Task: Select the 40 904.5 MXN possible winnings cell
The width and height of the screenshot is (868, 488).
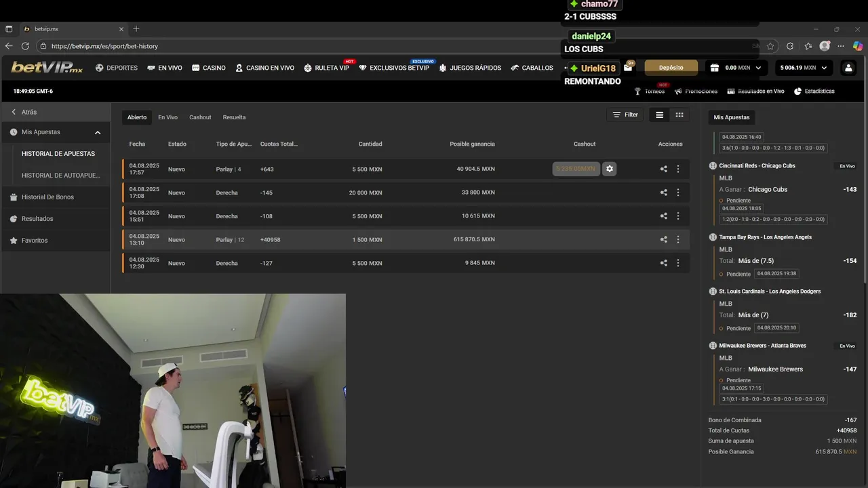Action: point(475,169)
